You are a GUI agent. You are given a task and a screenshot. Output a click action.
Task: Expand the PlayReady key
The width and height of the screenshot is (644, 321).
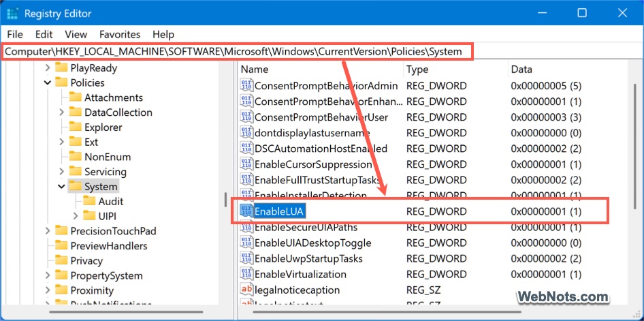(x=48, y=68)
